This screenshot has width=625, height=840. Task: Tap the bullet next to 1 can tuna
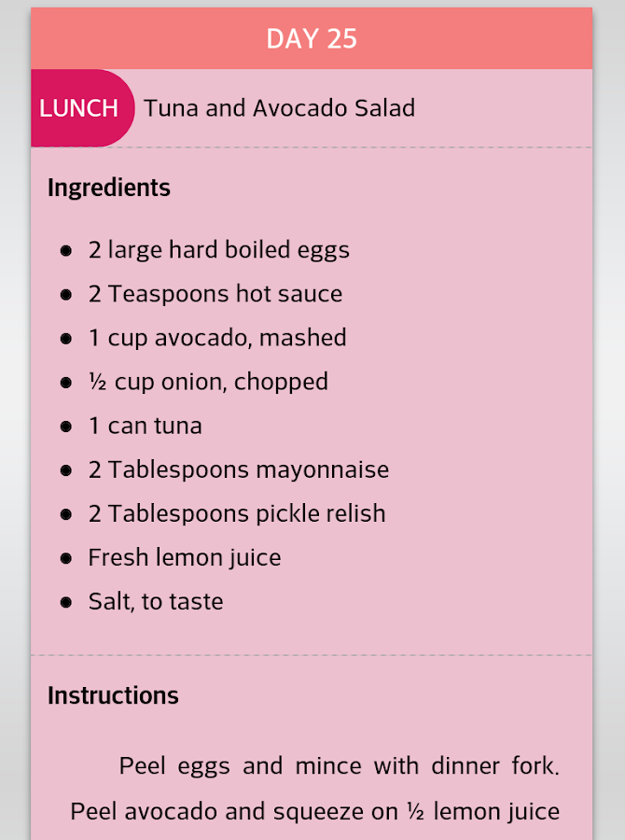tap(66, 426)
